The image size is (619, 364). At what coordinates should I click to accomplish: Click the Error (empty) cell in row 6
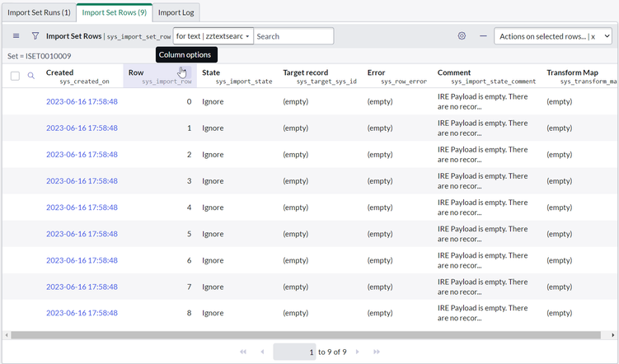(380, 260)
